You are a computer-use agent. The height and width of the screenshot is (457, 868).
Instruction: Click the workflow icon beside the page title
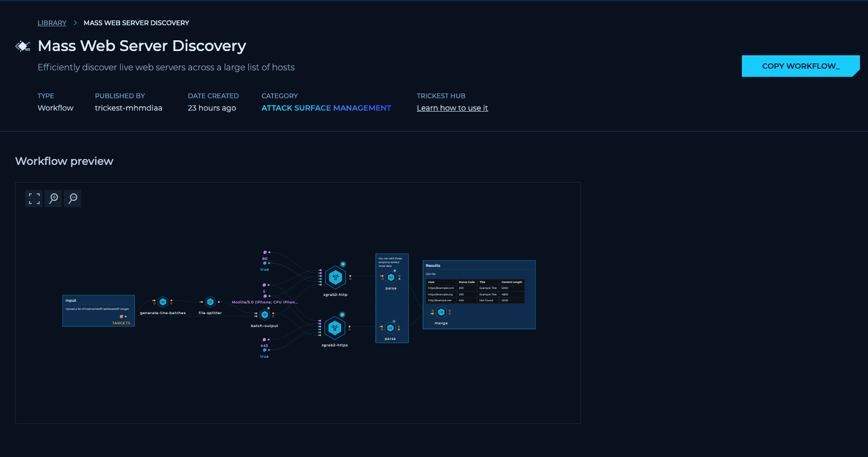[23, 46]
